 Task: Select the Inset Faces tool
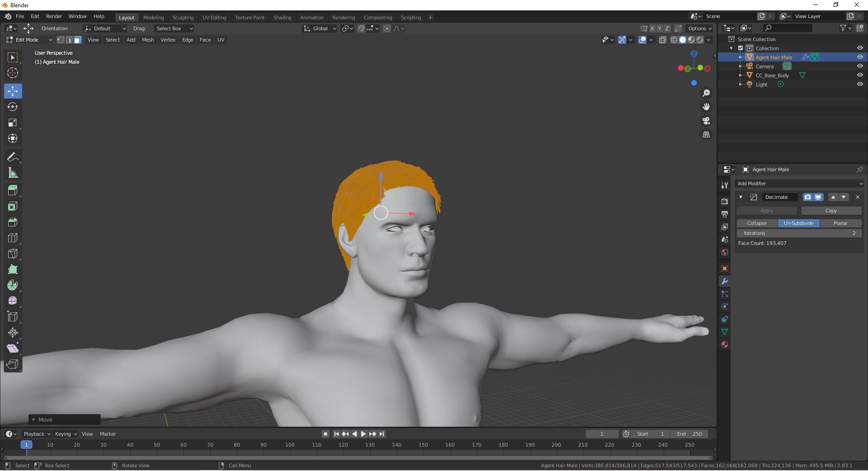point(13,206)
